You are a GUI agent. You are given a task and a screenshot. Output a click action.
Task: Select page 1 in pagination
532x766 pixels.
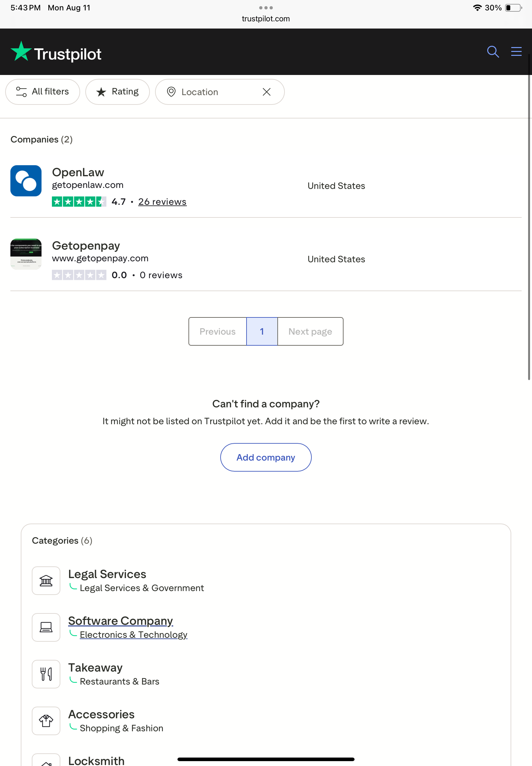(x=262, y=331)
